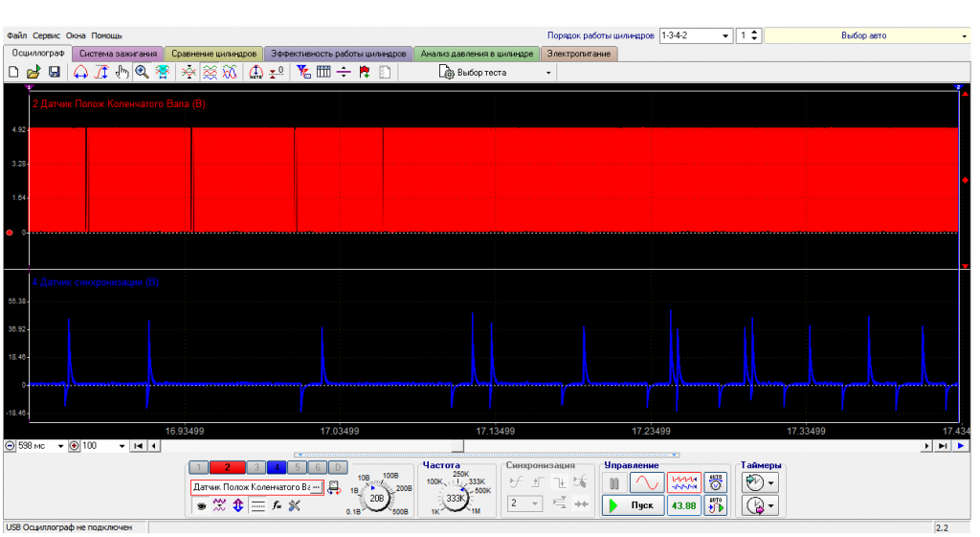This screenshot has width=980, height=537.
Task: Expand the first timer dropdown arrow
Action: click(x=771, y=482)
